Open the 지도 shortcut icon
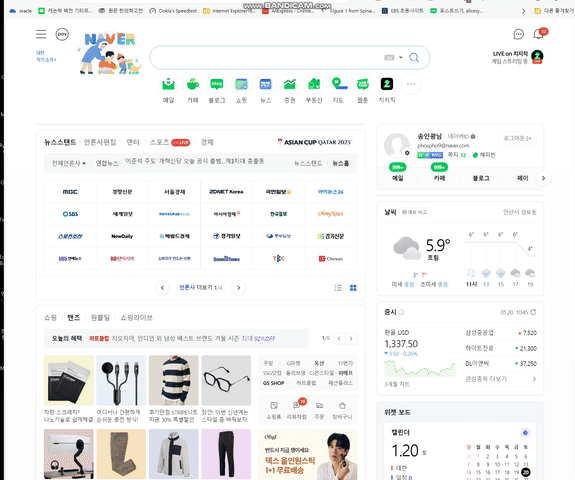This screenshot has width=575, height=480. point(338,84)
